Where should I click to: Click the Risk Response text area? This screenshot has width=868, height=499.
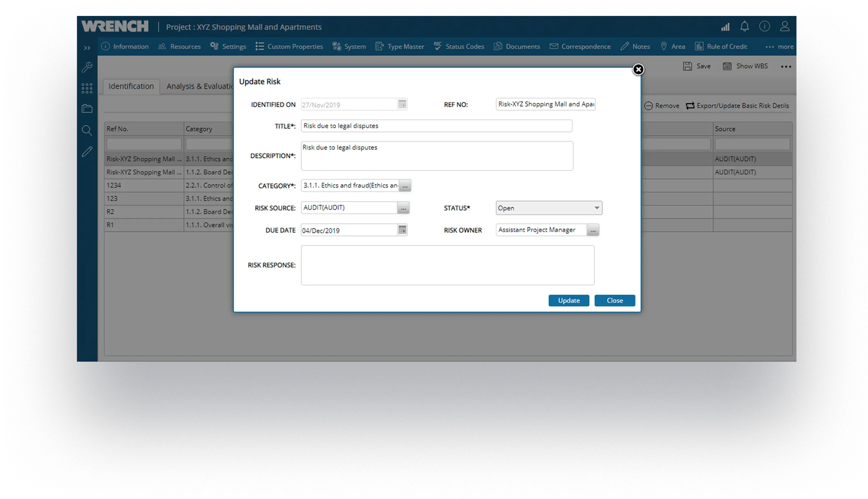(x=448, y=265)
